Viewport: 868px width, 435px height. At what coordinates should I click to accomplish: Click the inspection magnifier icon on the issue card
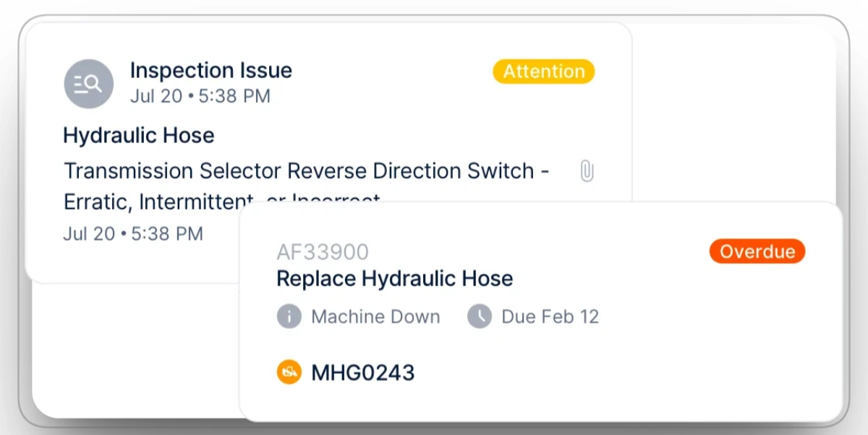tap(88, 83)
